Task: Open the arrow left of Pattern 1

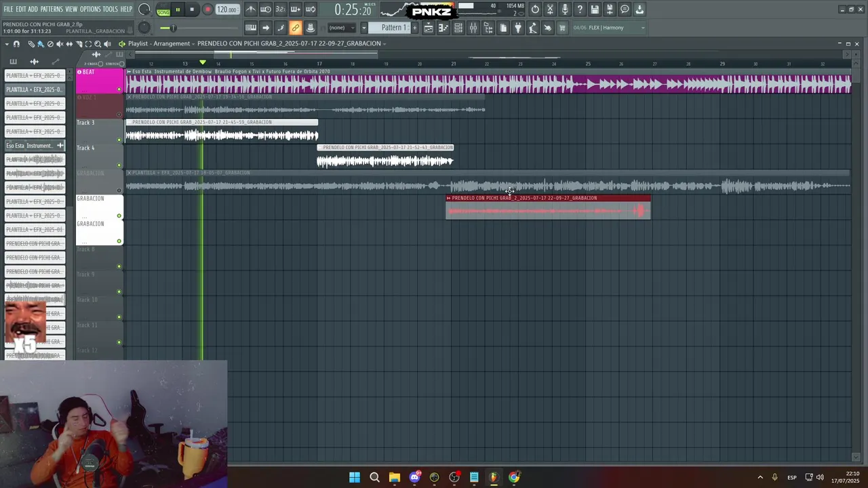Action: click(363, 28)
